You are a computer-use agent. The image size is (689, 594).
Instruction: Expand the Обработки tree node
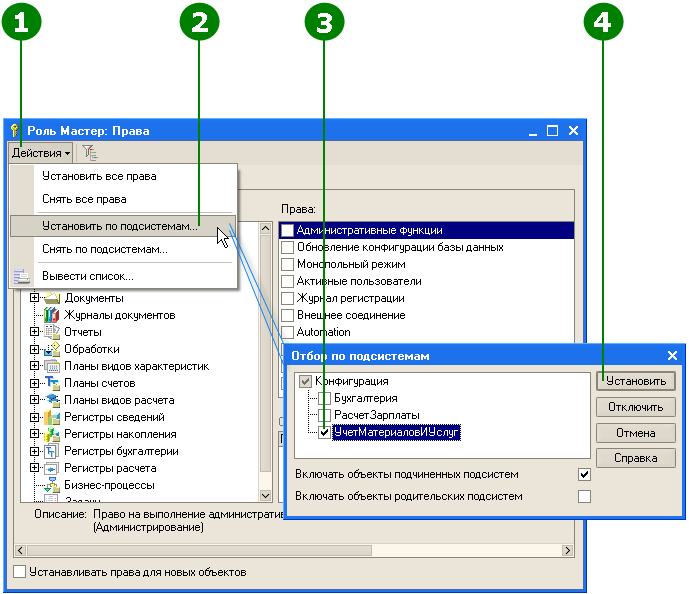click(x=34, y=349)
